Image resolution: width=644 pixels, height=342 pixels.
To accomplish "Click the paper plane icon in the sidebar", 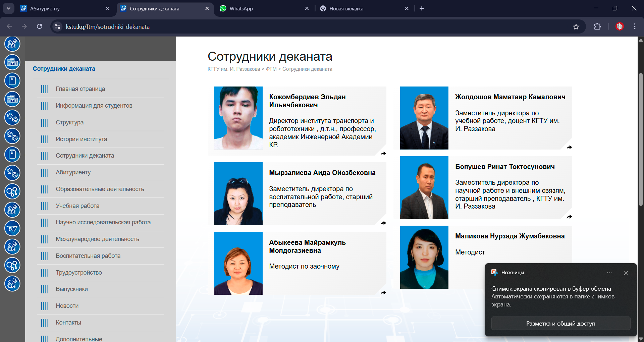I will (x=12, y=228).
